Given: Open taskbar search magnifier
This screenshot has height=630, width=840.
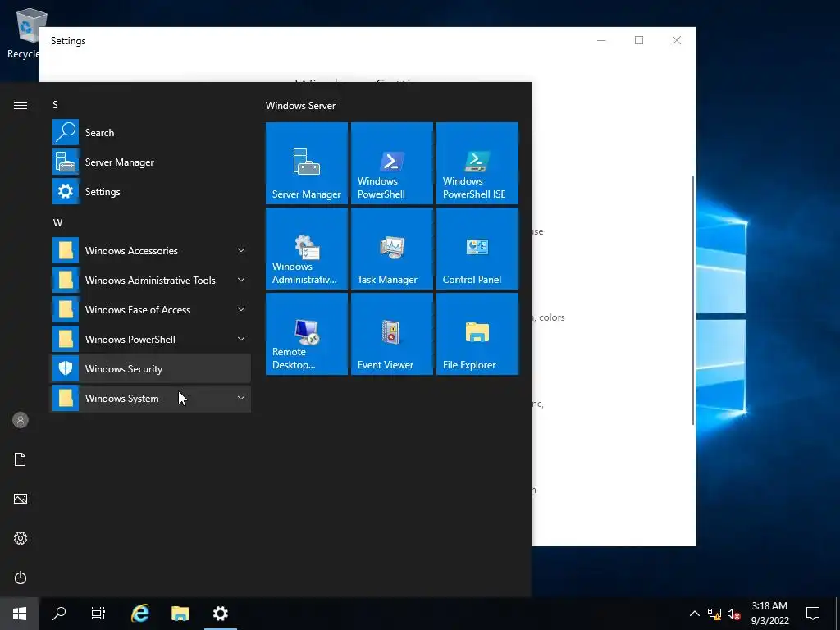Looking at the screenshot, I should point(59,614).
